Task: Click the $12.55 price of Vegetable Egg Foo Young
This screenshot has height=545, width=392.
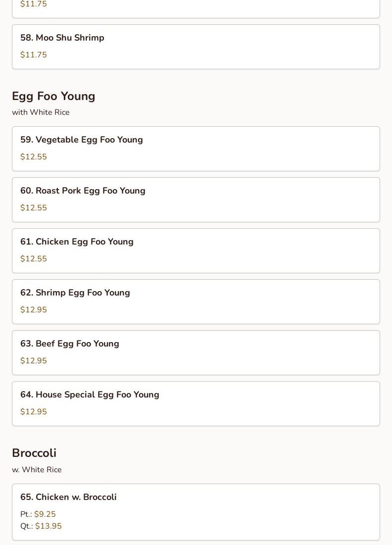Action: tap(34, 157)
